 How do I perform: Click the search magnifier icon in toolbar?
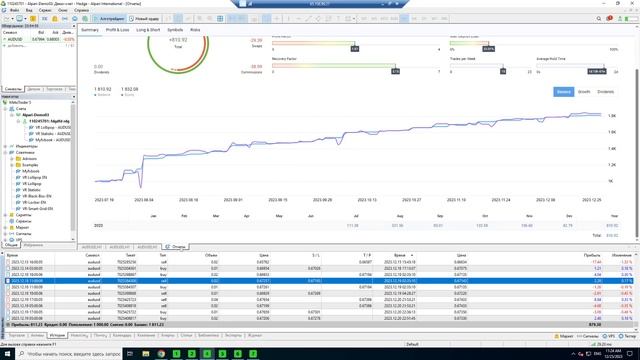tap(599, 19)
